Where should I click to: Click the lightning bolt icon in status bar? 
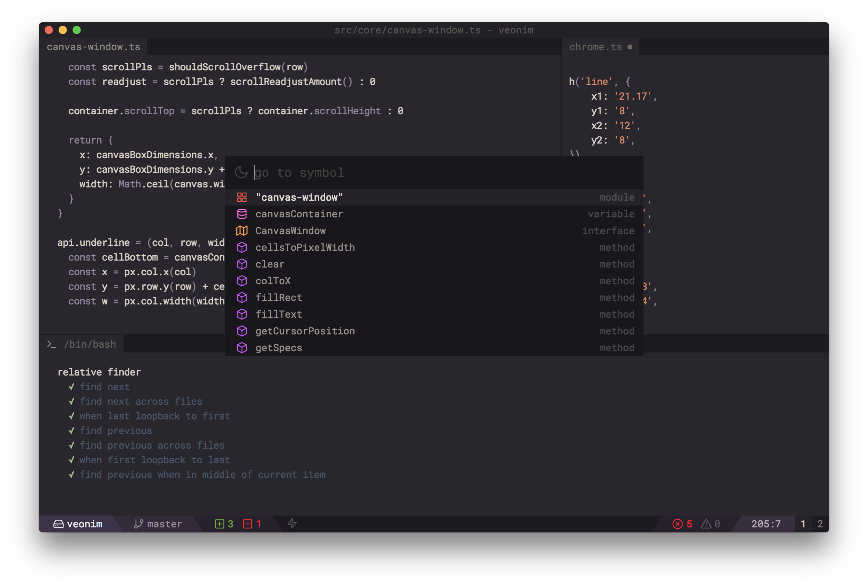292,524
